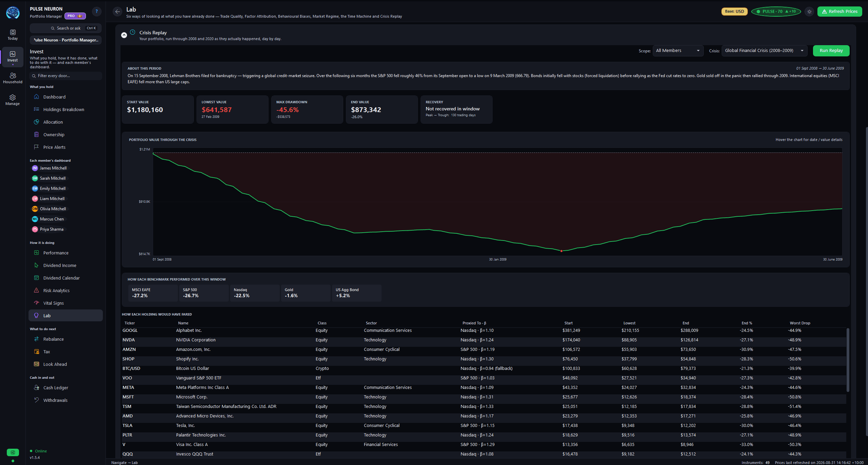
Task: Open the help question mark icon
Action: [x=97, y=12]
